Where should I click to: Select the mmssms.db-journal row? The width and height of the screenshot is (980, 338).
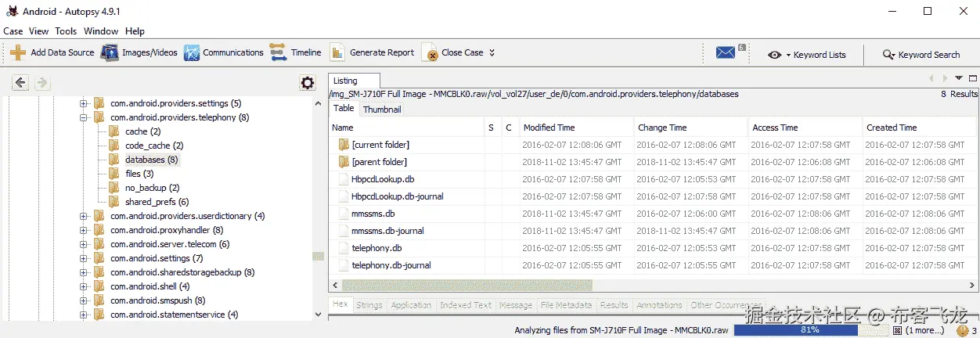653,231
